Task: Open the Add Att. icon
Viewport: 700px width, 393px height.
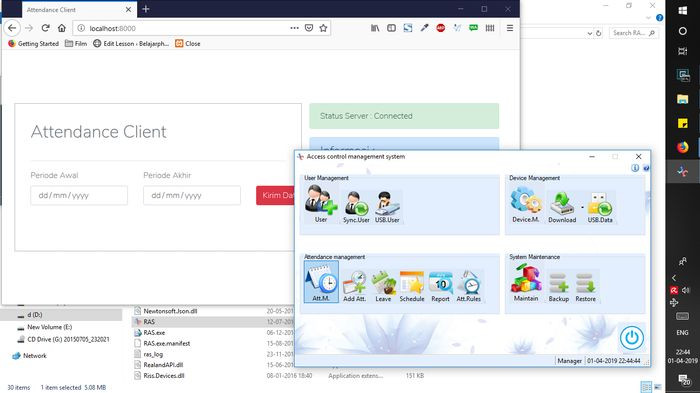Action: tap(354, 286)
